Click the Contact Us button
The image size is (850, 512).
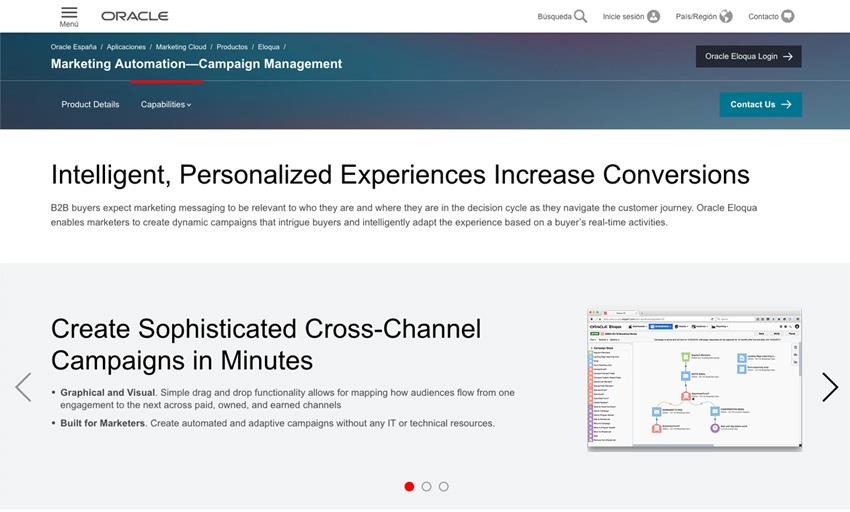click(761, 105)
